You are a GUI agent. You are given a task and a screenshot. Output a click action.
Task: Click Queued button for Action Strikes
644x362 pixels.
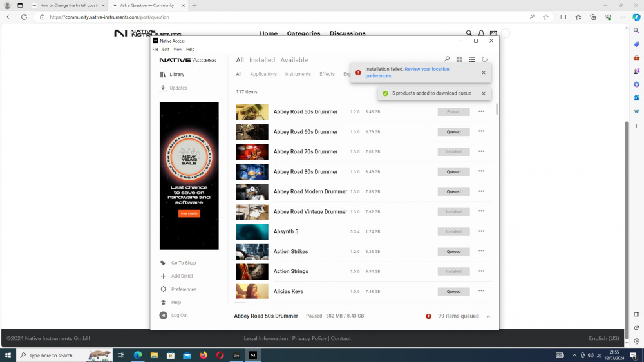pyautogui.click(x=453, y=251)
